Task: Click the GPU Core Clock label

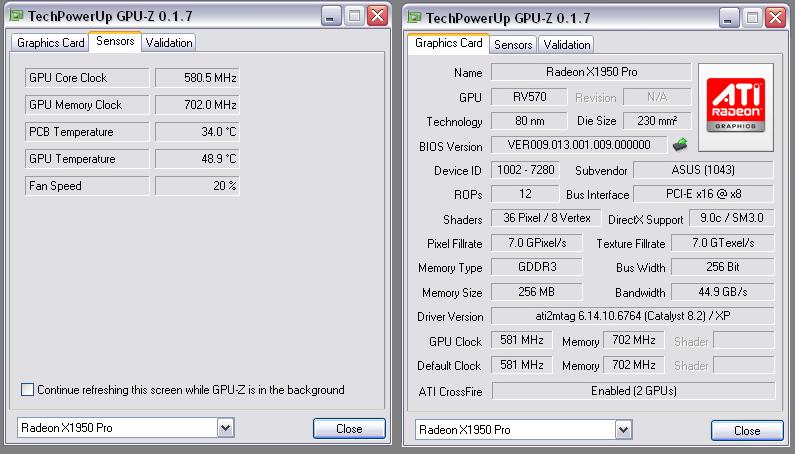Action: pos(87,78)
